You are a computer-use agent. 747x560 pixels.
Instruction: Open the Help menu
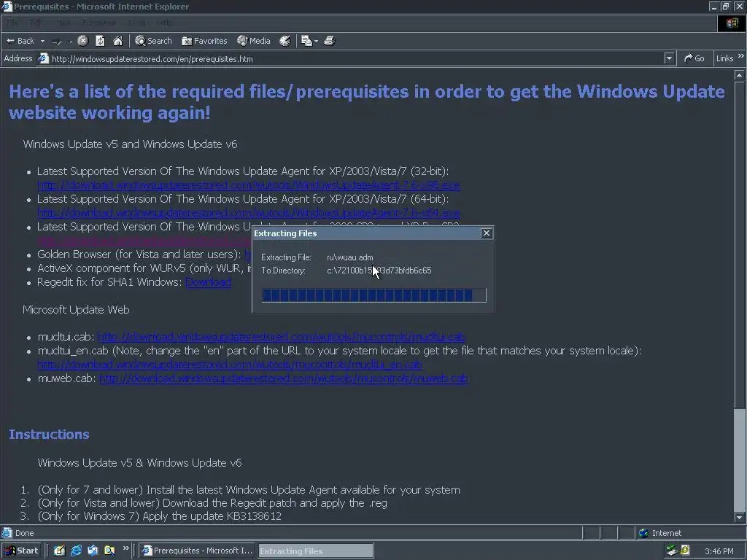(x=165, y=23)
